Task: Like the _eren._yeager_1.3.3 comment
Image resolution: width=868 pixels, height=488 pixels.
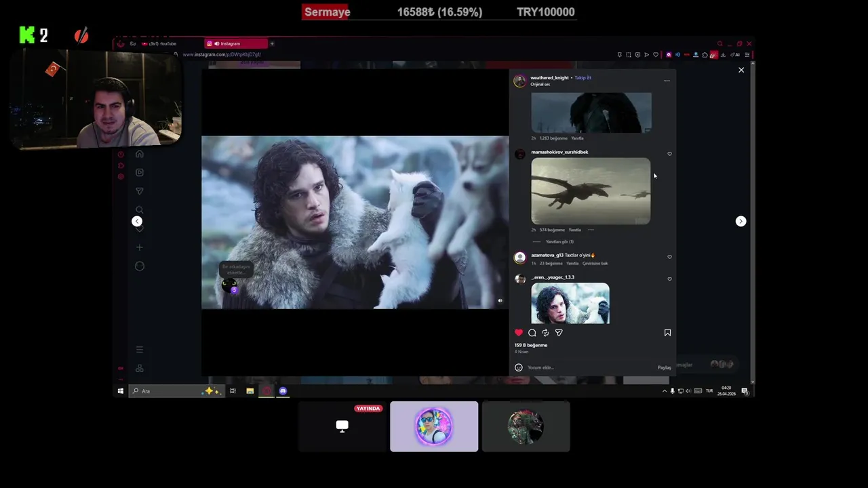Action: click(x=669, y=279)
